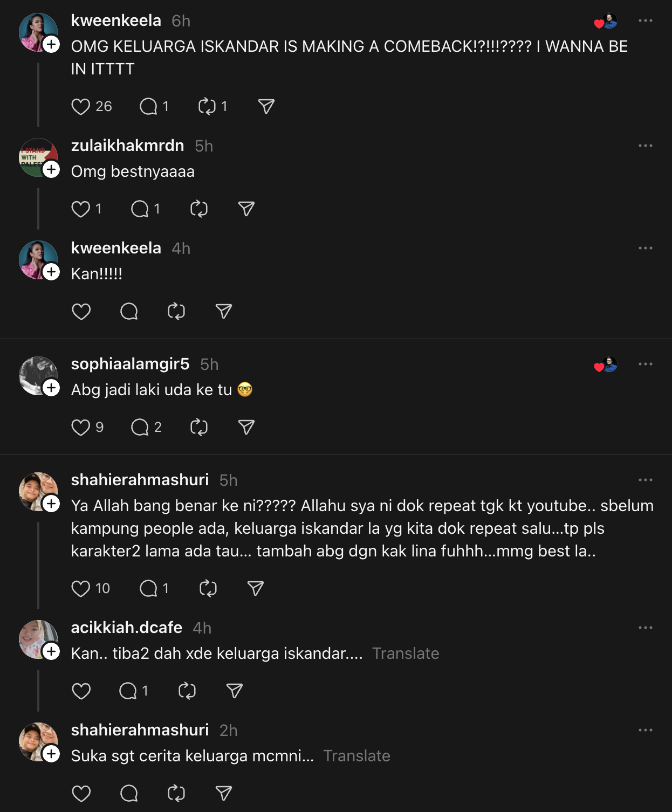Reply to zulaikhakmrdn's "Omg bestnyaaaa" comment
672x812 pixels.
pyautogui.click(x=140, y=209)
